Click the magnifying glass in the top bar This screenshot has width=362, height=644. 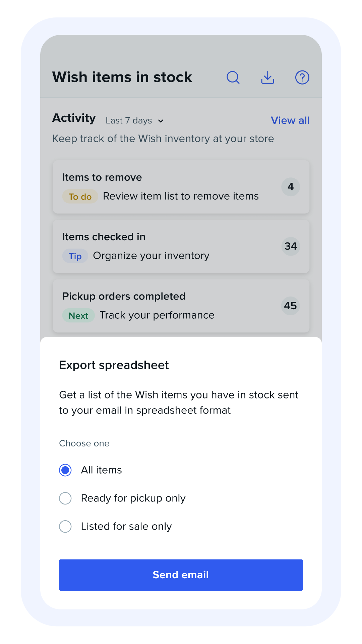pos(233,77)
